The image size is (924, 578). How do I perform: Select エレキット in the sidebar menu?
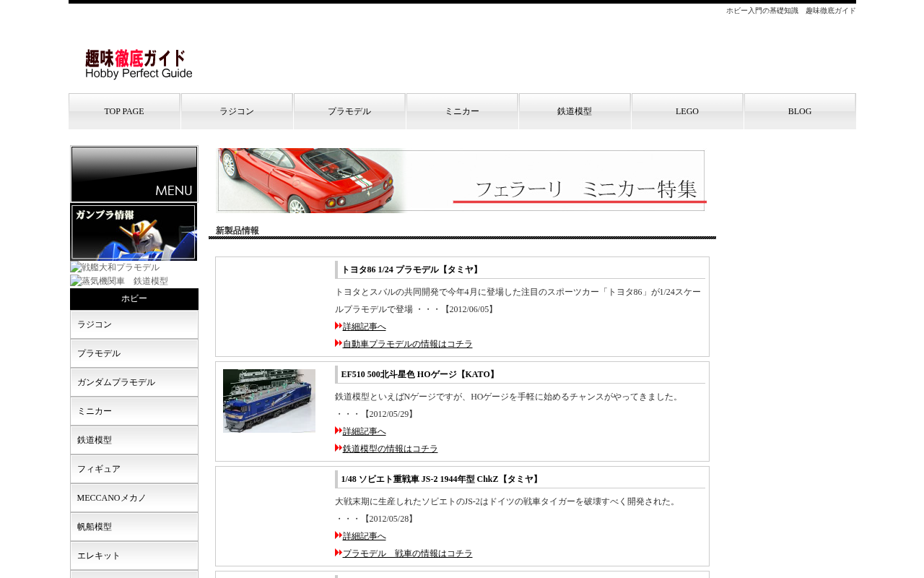point(134,556)
